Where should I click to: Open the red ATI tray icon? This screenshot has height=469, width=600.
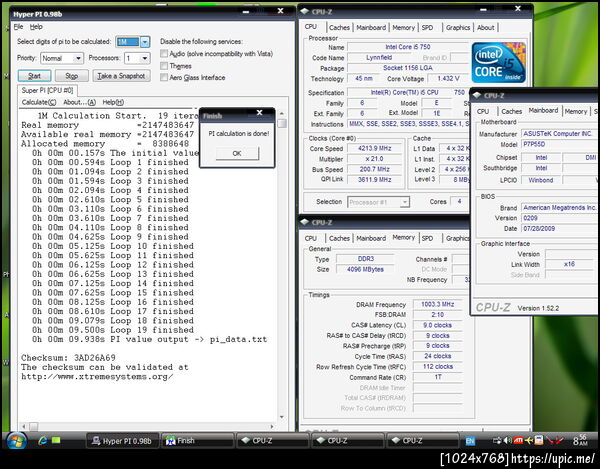pos(518,440)
